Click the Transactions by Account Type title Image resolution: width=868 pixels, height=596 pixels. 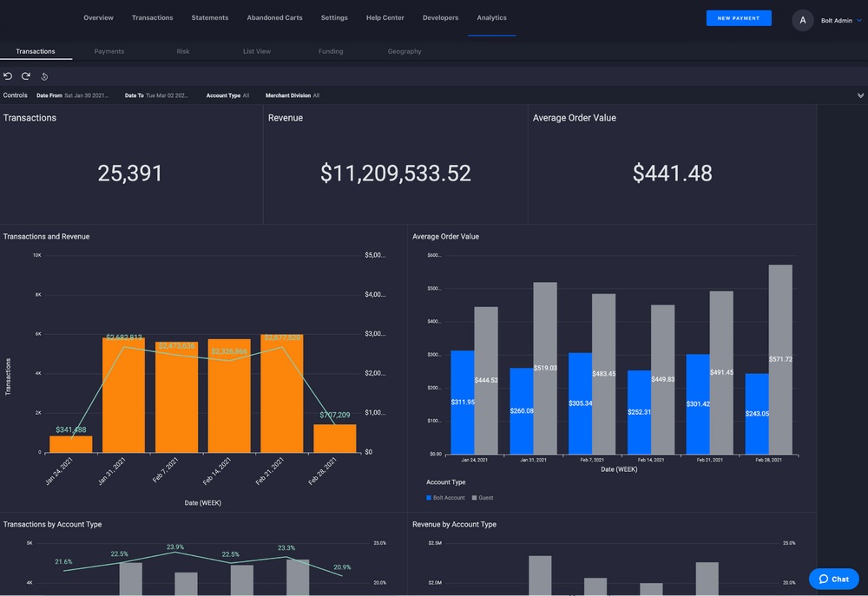click(53, 524)
